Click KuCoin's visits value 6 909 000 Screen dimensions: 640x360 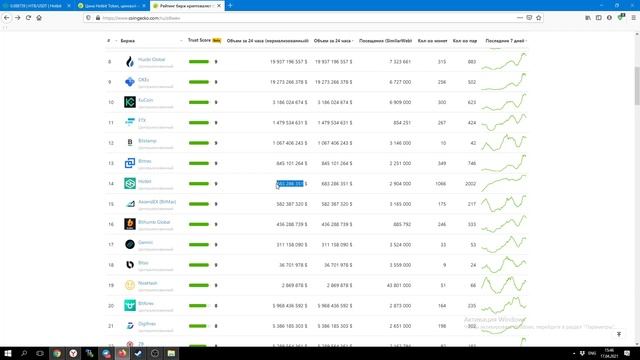pos(400,102)
